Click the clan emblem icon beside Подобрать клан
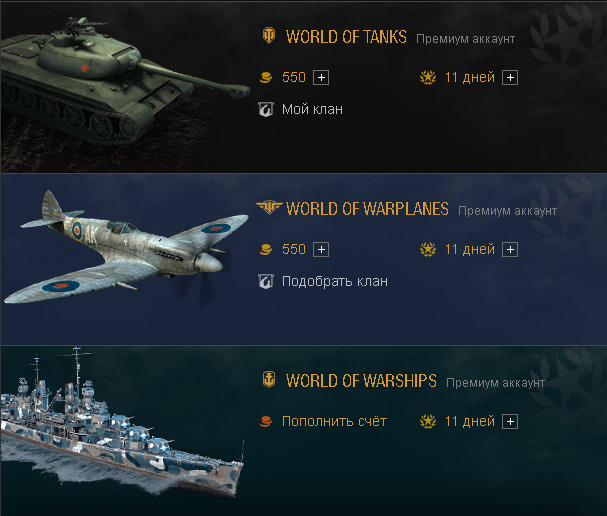This screenshot has width=607, height=516. coord(266,281)
